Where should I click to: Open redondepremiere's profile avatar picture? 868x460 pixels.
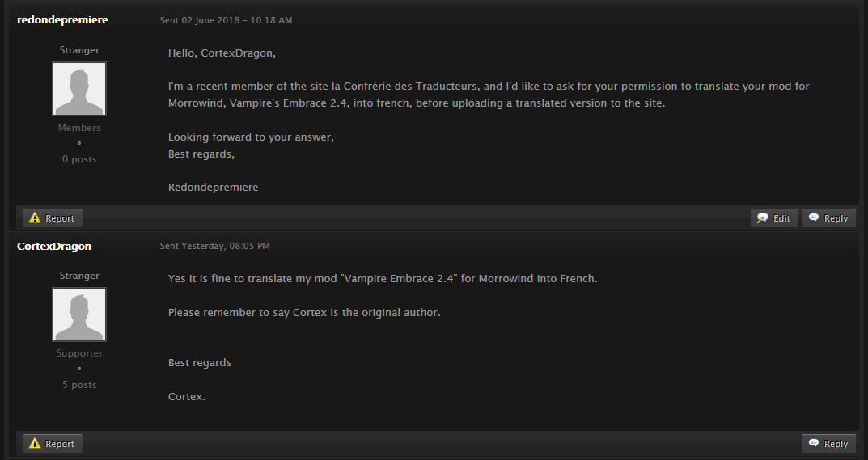coord(79,89)
